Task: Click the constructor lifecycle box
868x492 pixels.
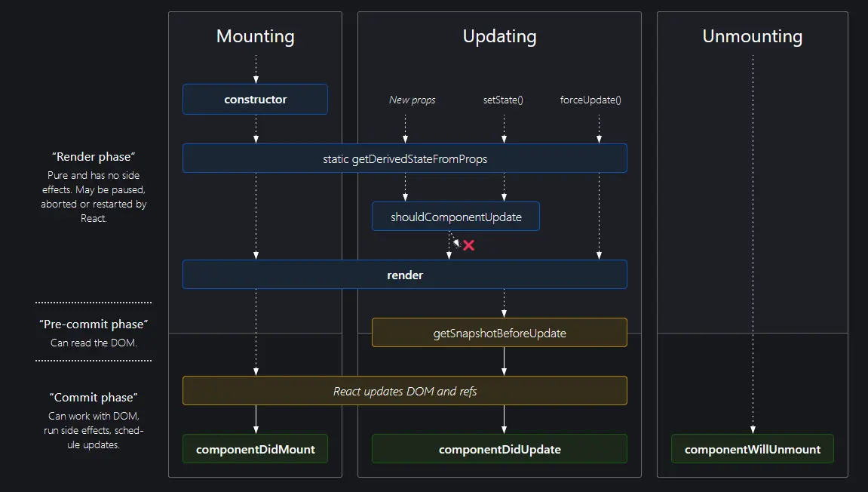Action: (255, 99)
